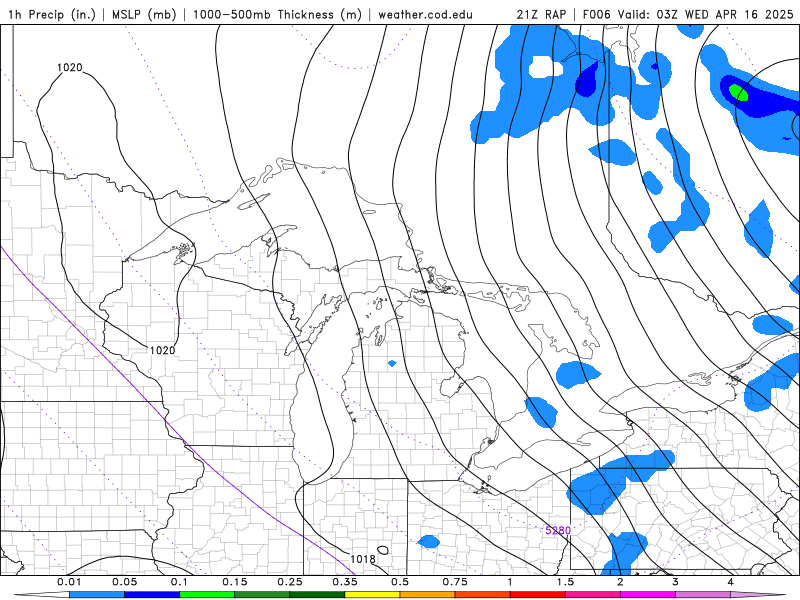Click the 0.25 colorbar tick label
Viewport: 800px width, 600px height.
290,582
